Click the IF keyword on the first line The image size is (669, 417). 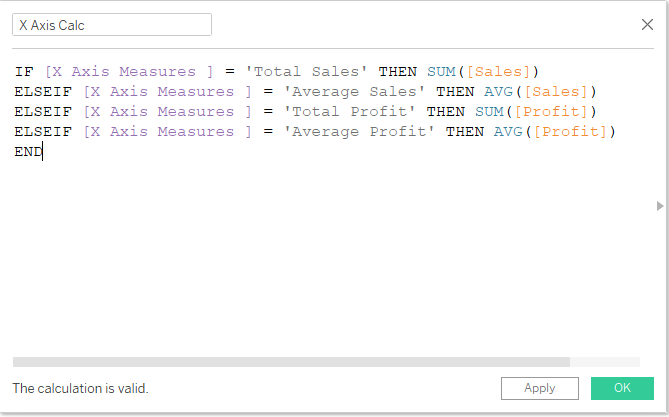tap(24, 72)
